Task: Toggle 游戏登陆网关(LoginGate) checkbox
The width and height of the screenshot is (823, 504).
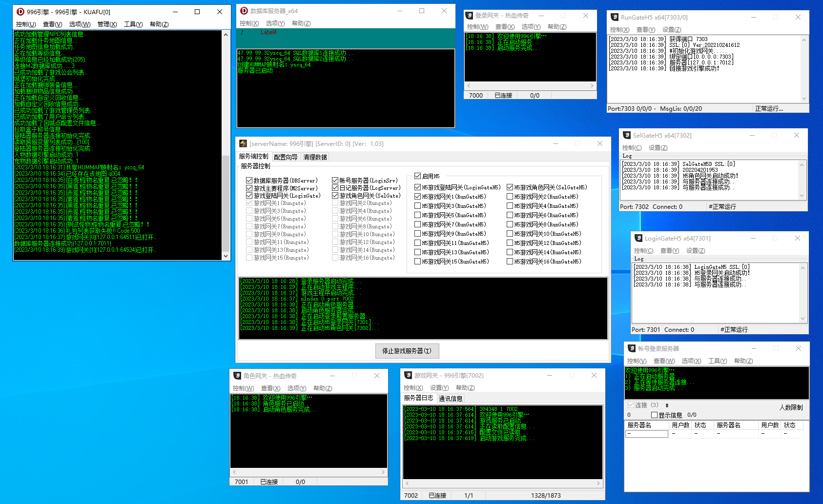Action: pyautogui.click(x=249, y=196)
